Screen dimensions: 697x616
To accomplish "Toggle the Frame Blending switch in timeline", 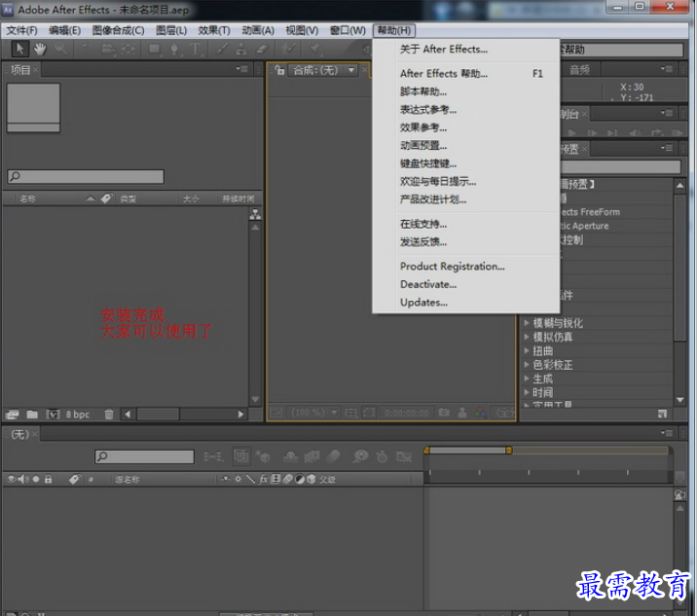I will click(312, 456).
